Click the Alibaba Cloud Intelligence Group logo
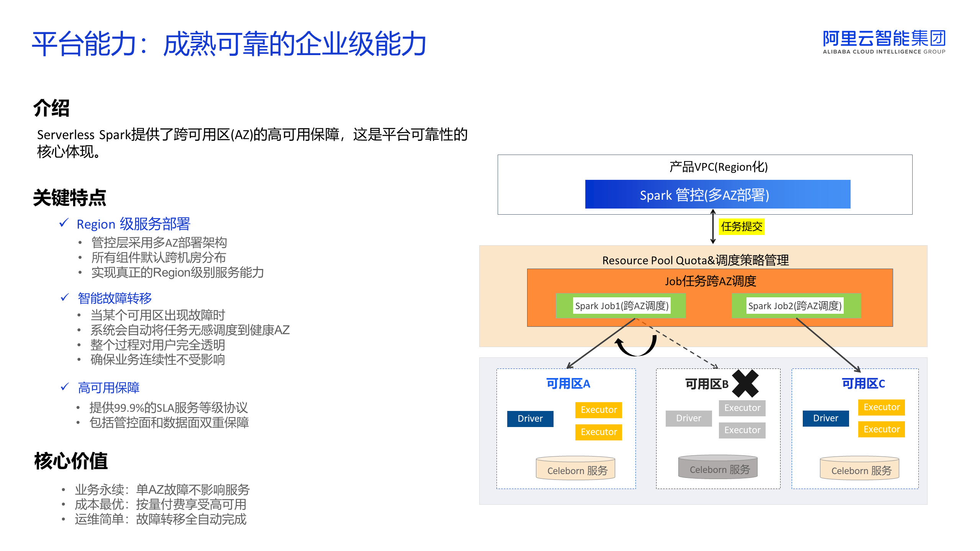The image size is (980, 551). [x=884, y=42]
